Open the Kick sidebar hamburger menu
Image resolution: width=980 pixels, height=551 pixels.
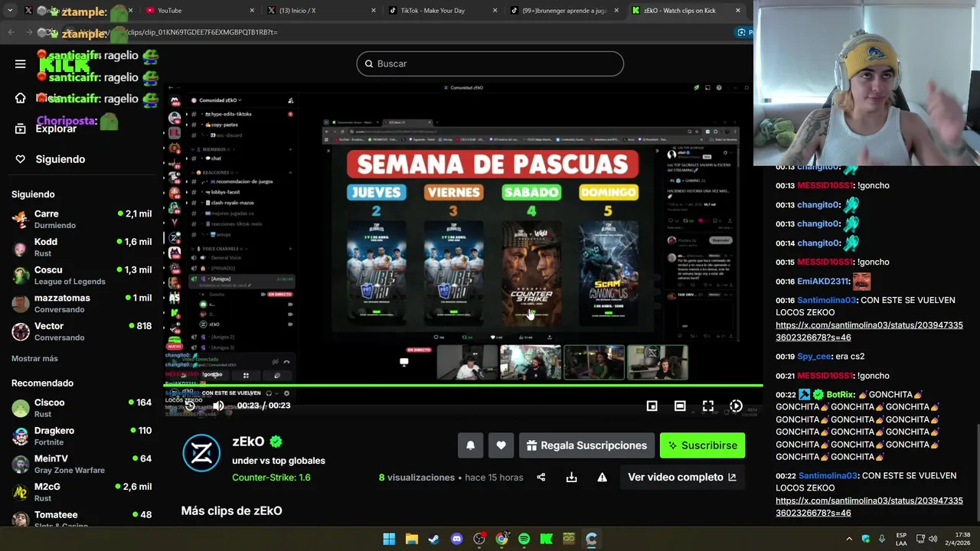click(x=21, y=64)
